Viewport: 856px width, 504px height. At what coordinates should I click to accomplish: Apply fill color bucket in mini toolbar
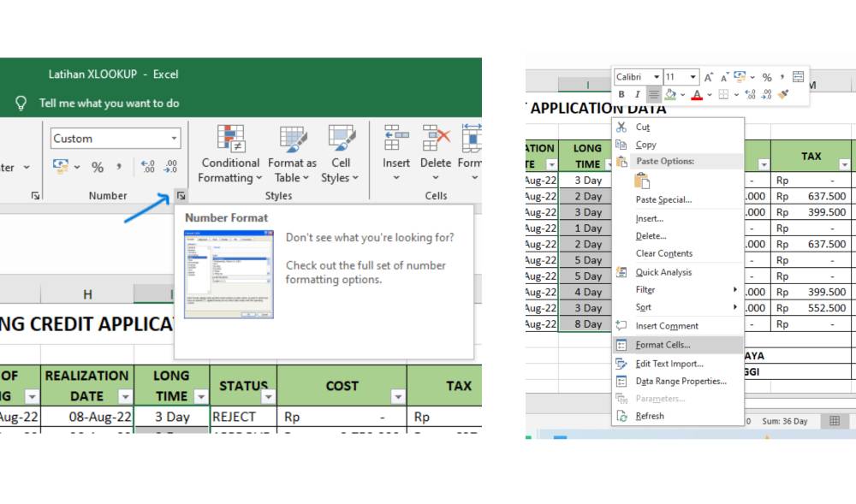tap(670, 94)
